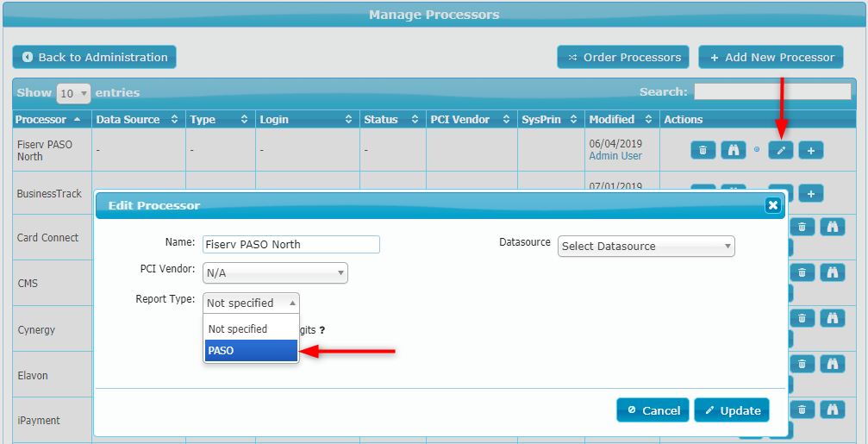Sort table by Status column

click(x=392, y=120)
